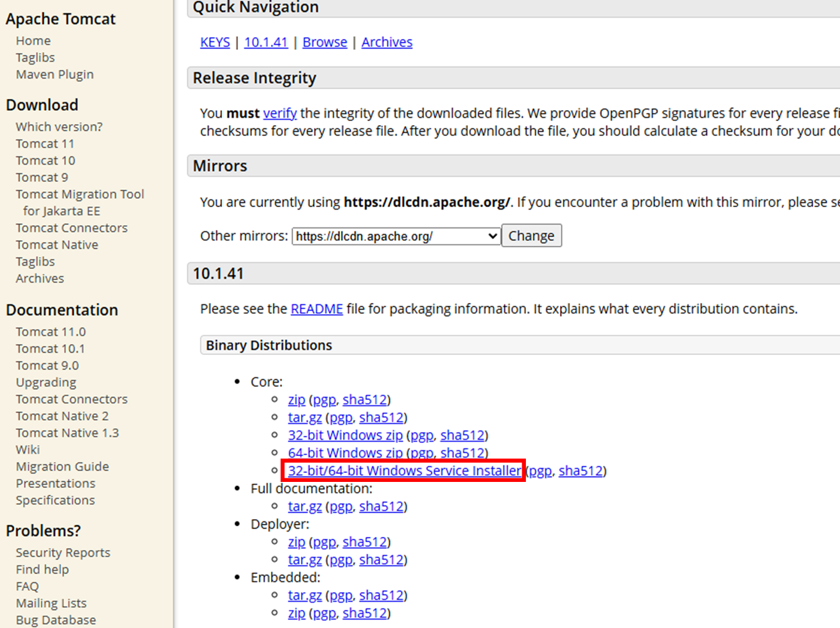Open pgp signature for Deployer zip
Screen dimensions: 840x628
tap(324, 542)
